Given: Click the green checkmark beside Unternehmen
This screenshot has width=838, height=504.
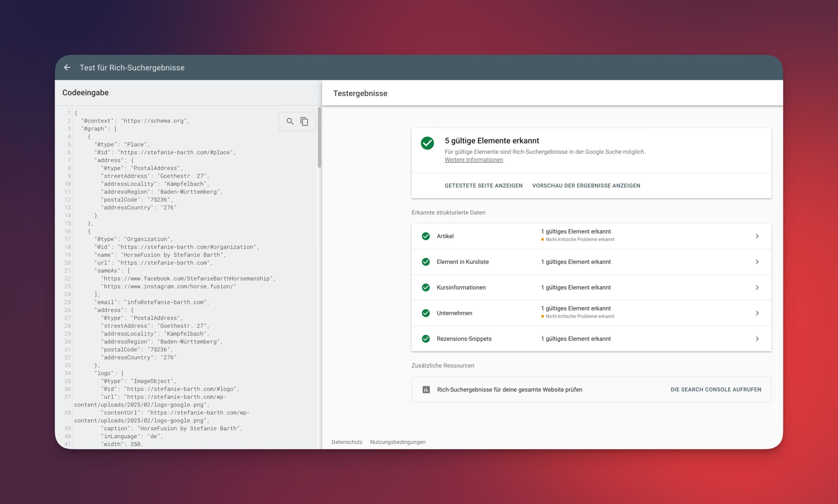Looking at the screenshot, I should click(x=426, y=313).
